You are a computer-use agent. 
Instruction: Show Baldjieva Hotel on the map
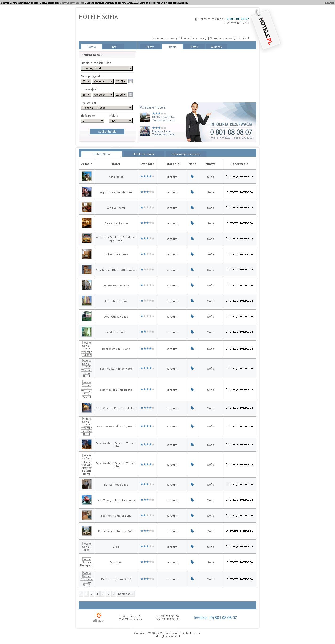[192, 332]
